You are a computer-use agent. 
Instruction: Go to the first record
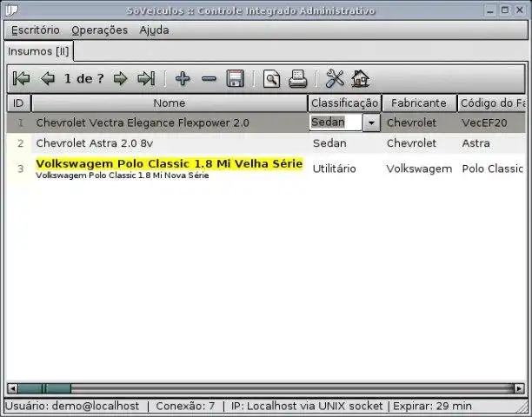pyautogui.click(x=21, y=79)
